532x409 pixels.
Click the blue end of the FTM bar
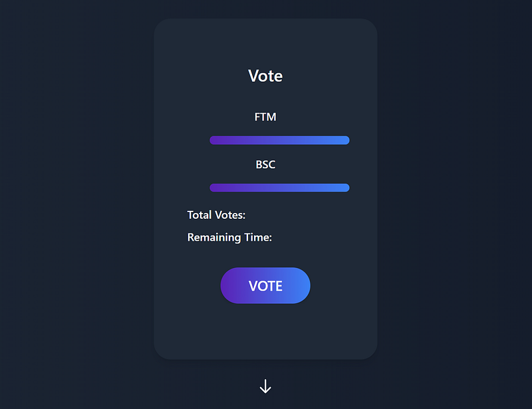click(342, 140)
